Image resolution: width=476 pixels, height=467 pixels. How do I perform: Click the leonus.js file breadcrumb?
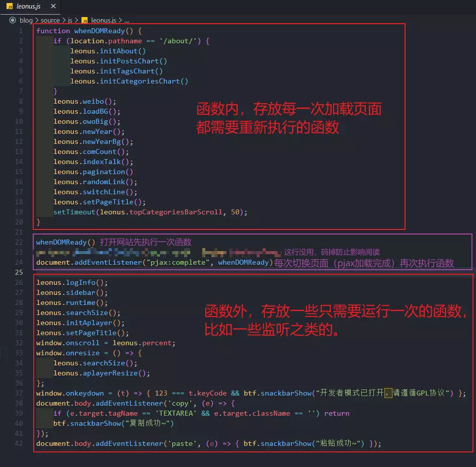[x=103, y=20]
